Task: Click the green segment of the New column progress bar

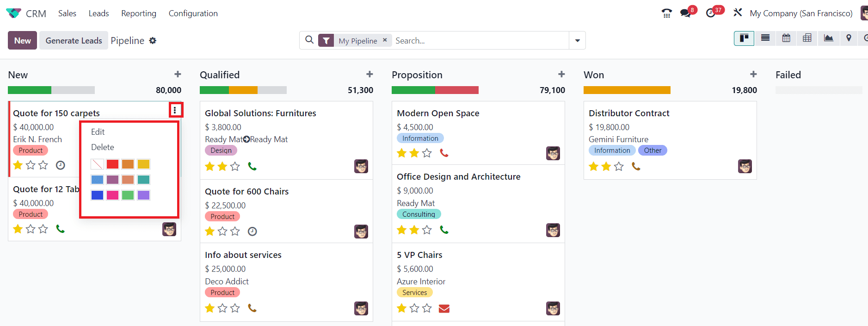Action: 30,90
